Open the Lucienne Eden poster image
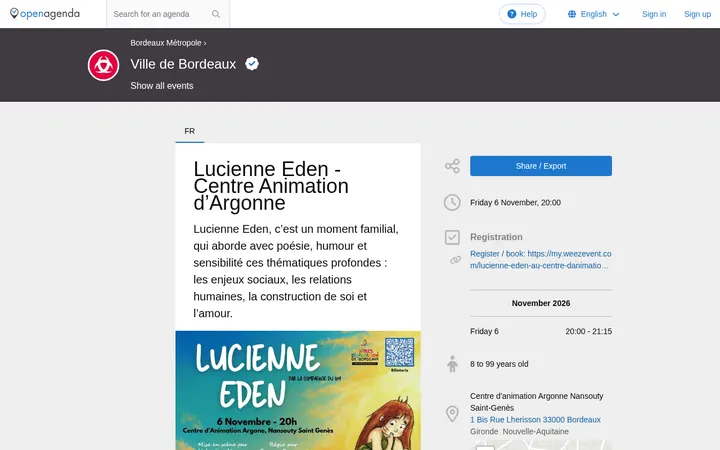720x450 pixels. click(298, 390)
